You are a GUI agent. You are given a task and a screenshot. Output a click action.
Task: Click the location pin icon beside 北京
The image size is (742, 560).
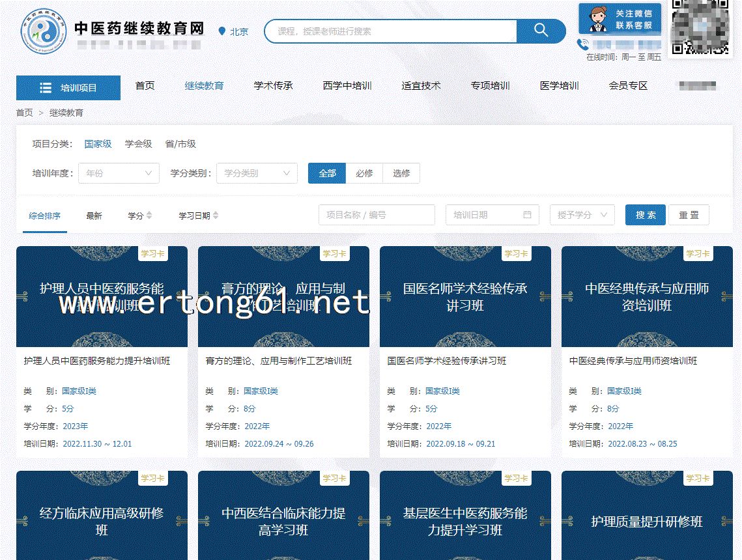(221, 31)
